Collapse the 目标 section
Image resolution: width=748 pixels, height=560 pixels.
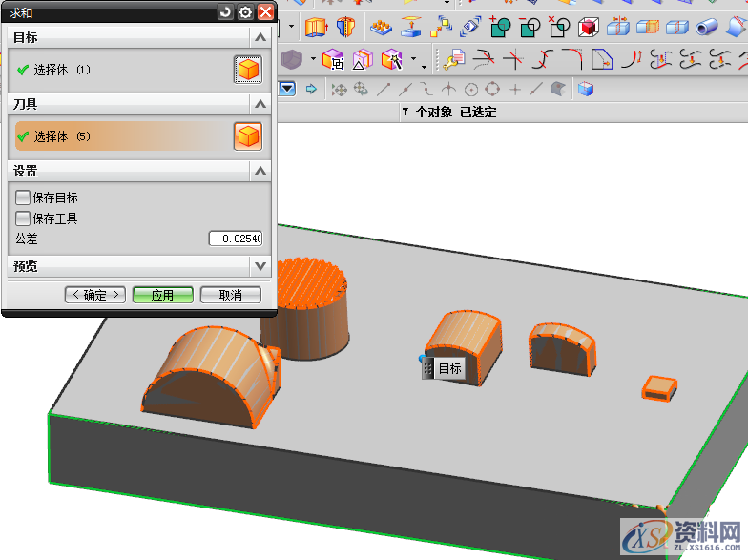260,37
